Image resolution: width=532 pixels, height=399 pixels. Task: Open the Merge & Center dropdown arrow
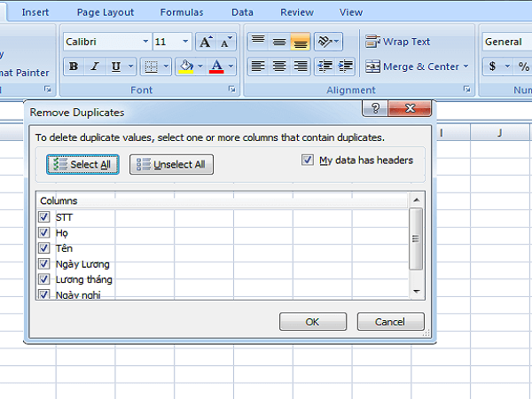pos(466,66)
